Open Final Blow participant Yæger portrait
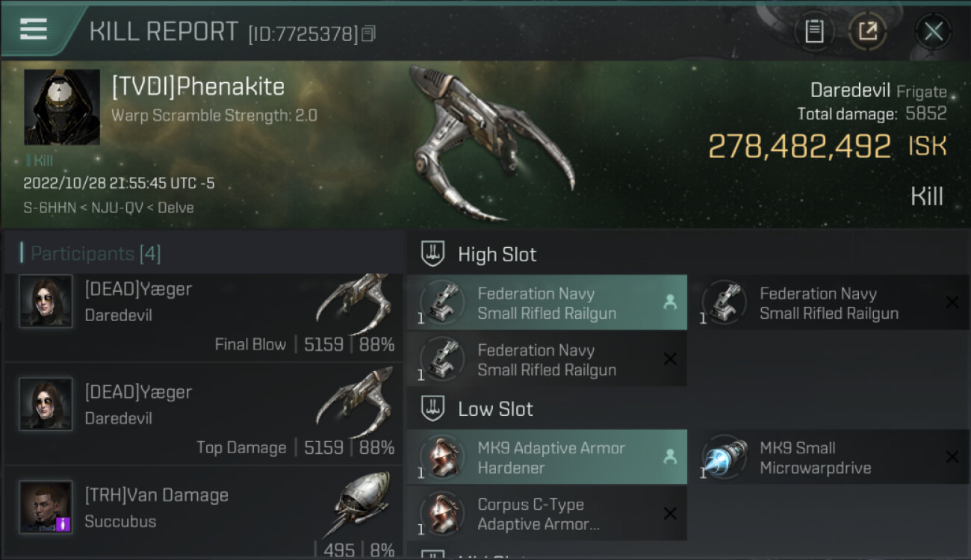Image resolution: width=971 pixels, height=560 pixels. (x=46, y=301)
